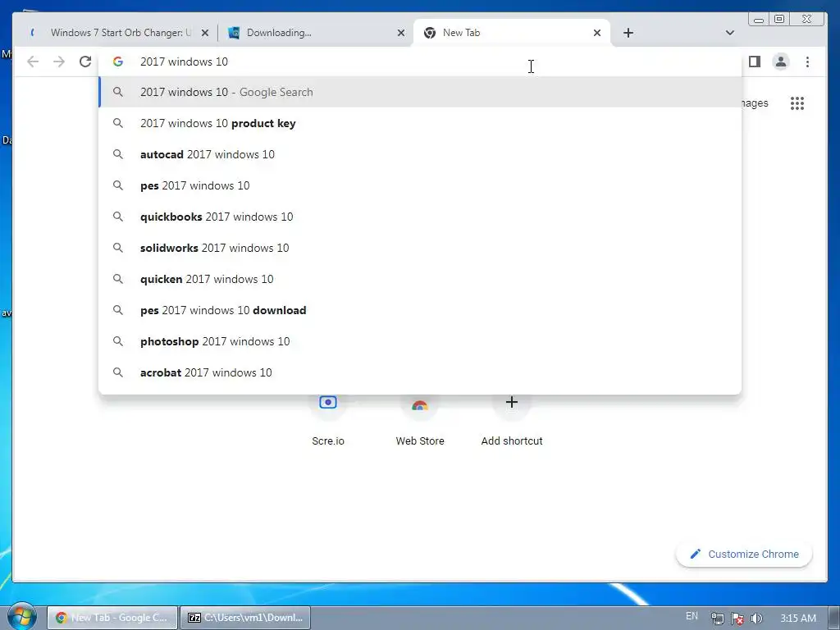840x630 pixels.
Task: Click the search icon beside the 'acrobat 2017 windows 10' suggestion
Action: 118,372
